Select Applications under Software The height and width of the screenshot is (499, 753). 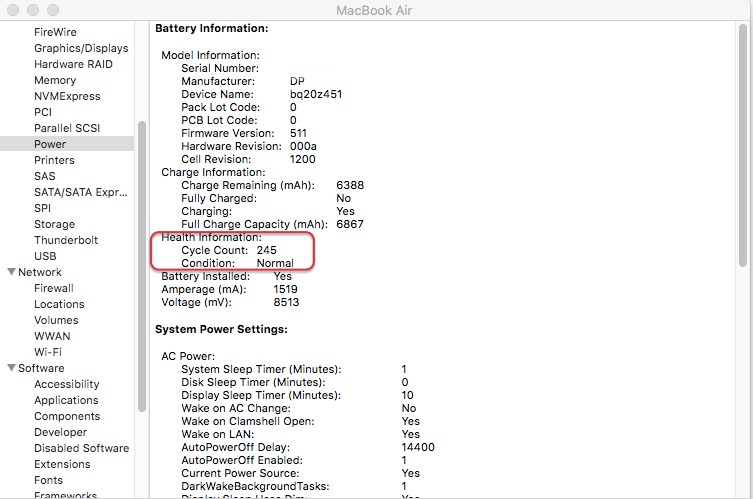66,400
